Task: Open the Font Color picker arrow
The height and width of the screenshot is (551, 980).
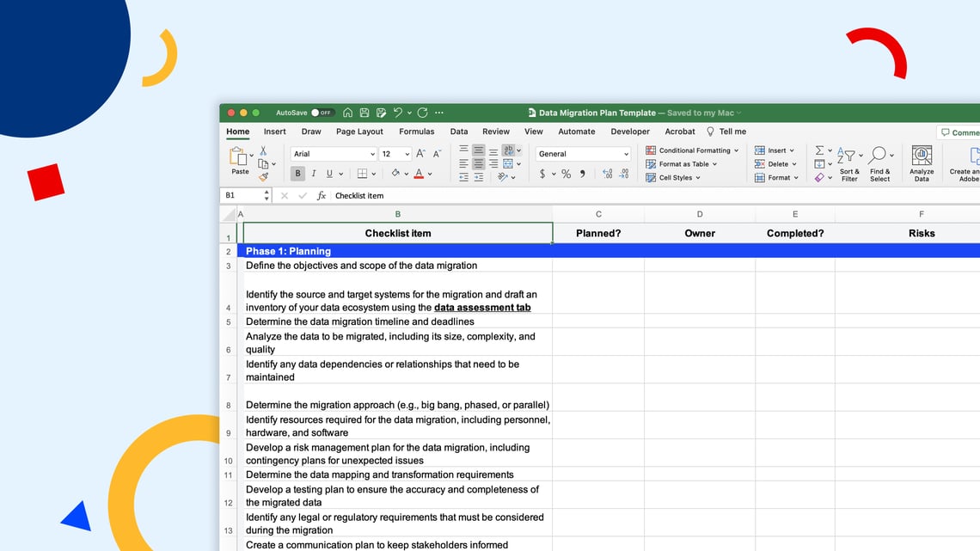Action: click(431, 174)
